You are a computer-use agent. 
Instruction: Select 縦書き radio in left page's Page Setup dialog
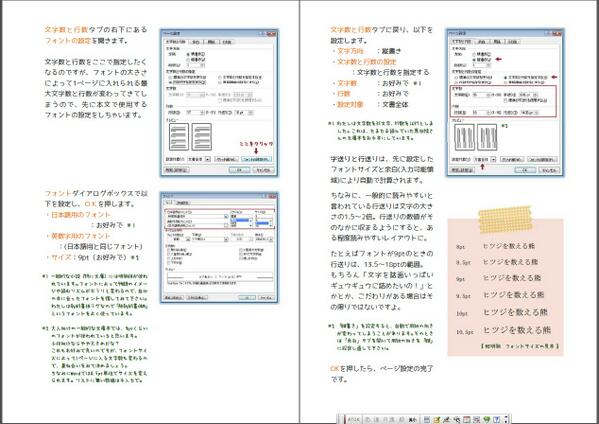[196, 60]
